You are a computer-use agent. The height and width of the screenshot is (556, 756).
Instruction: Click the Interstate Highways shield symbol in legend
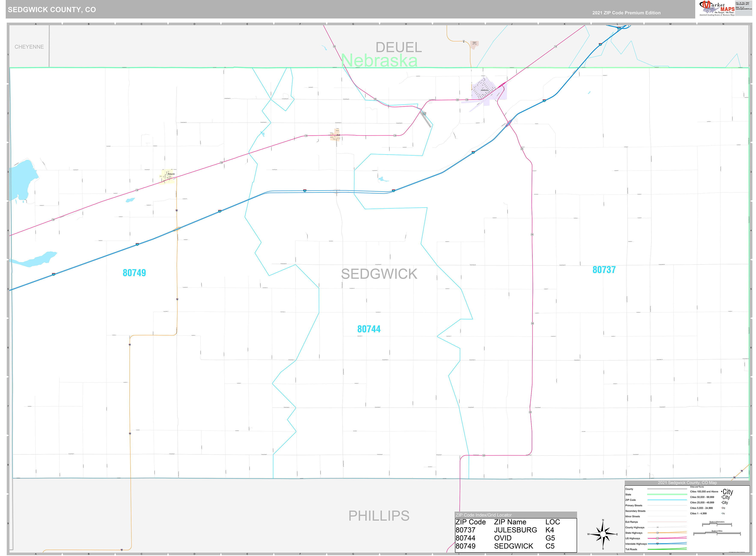point(658,544)
